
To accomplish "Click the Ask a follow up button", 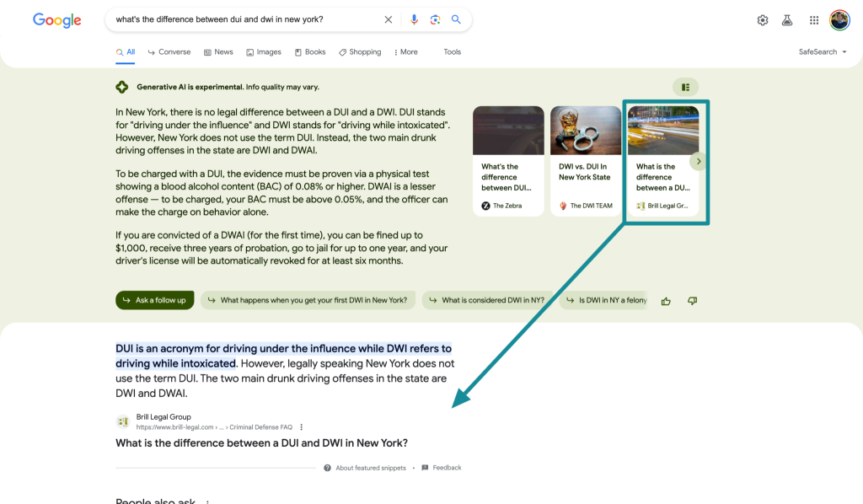I will tap(155, 300).
